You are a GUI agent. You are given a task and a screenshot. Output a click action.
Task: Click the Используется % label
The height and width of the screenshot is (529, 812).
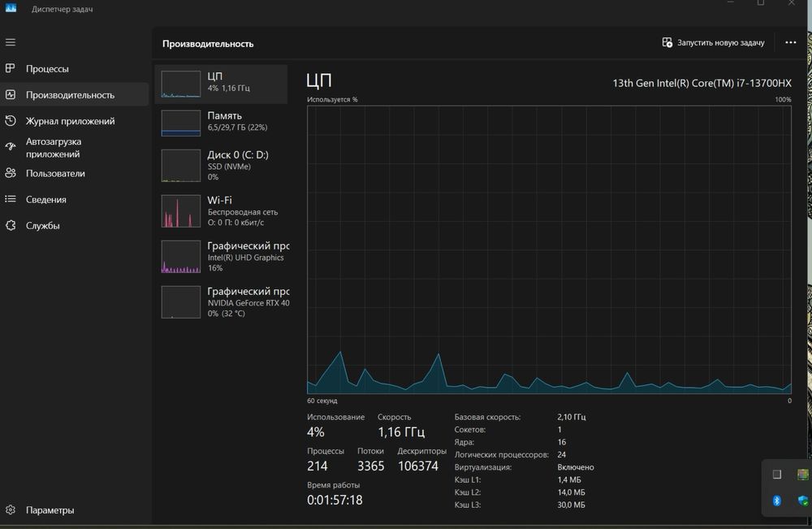332,99
